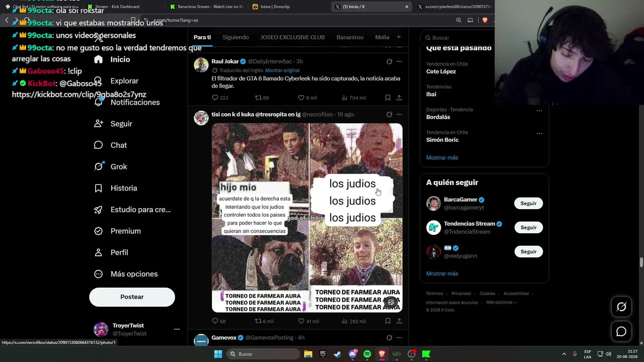
Task: Open Steam from the taskbar
Action: pyautogui.click(x=338, y=354)
